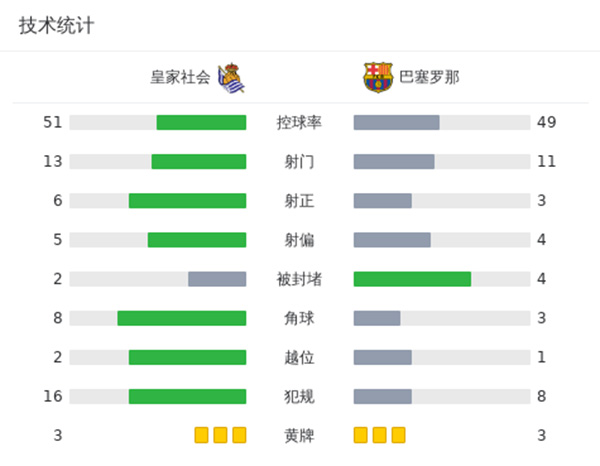Select the 技术统计 heading
600x466 pixels.
click(x=56, y=26)
